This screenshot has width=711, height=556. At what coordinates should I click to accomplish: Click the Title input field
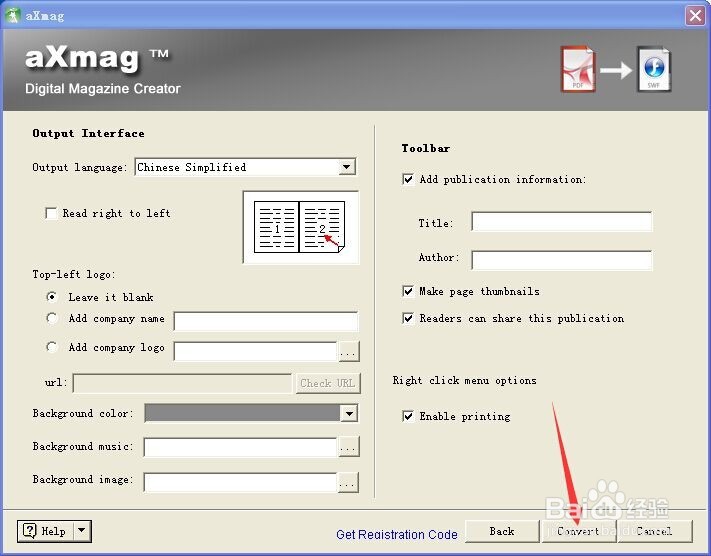click(x=562, y=221)
